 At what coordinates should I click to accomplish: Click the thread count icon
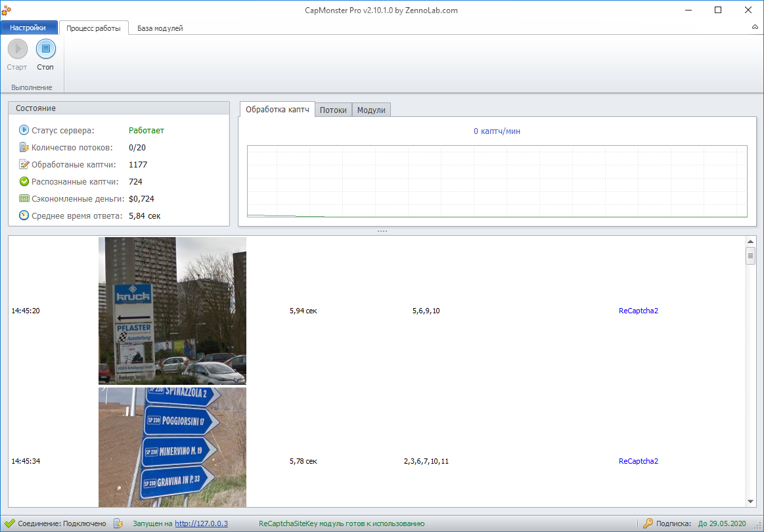coord(24,147)
